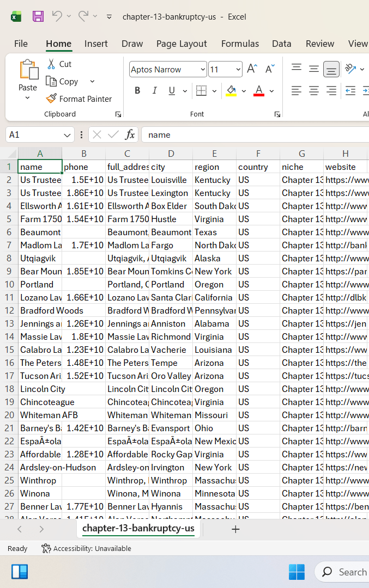Click Decrease Font Size icon

pos(270,69)
